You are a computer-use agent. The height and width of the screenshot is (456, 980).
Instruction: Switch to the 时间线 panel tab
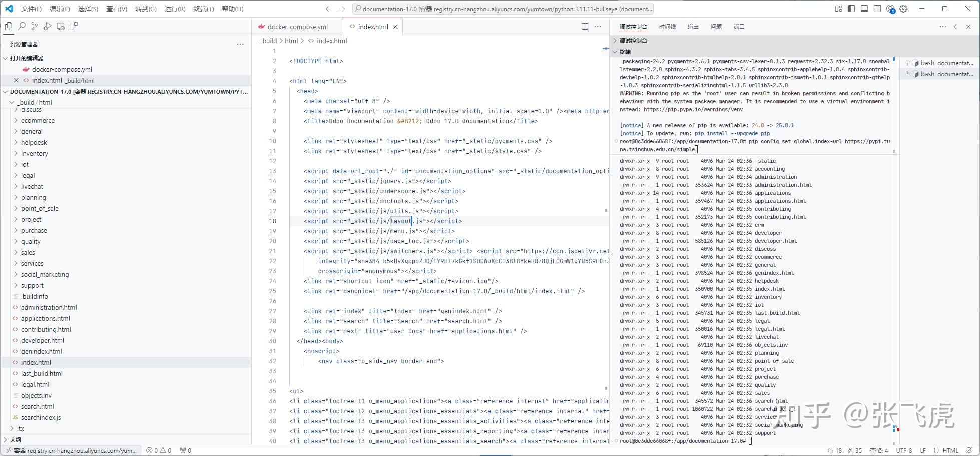[667, 27]
